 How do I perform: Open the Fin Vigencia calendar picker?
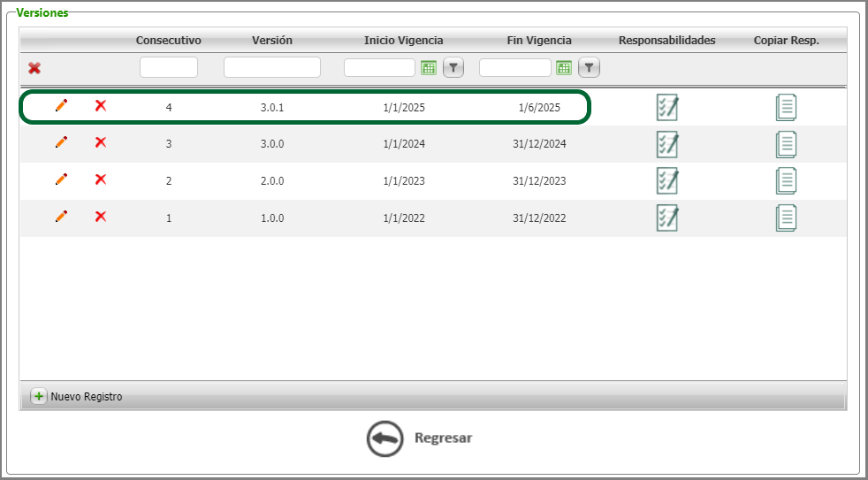(x=564, y=68)
